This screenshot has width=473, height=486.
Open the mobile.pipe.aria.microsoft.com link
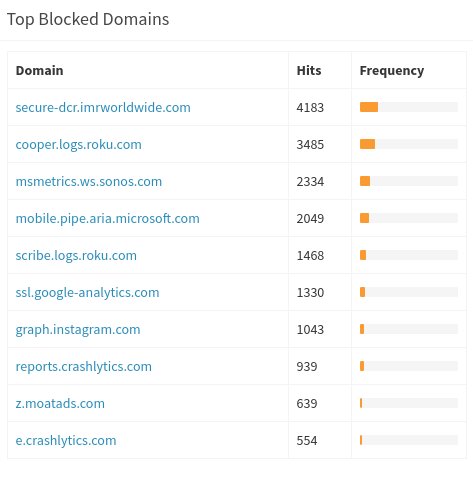pyautogui.click(x=107, y=218)
